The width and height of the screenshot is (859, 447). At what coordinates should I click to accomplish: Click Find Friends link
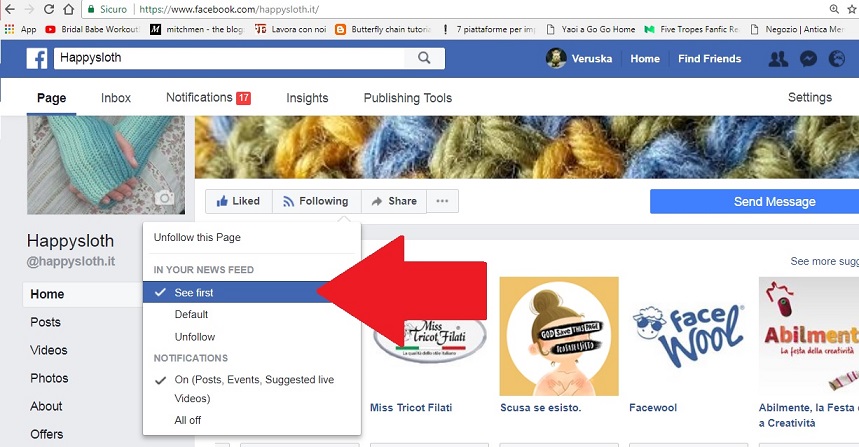click(x=709, y=59)
